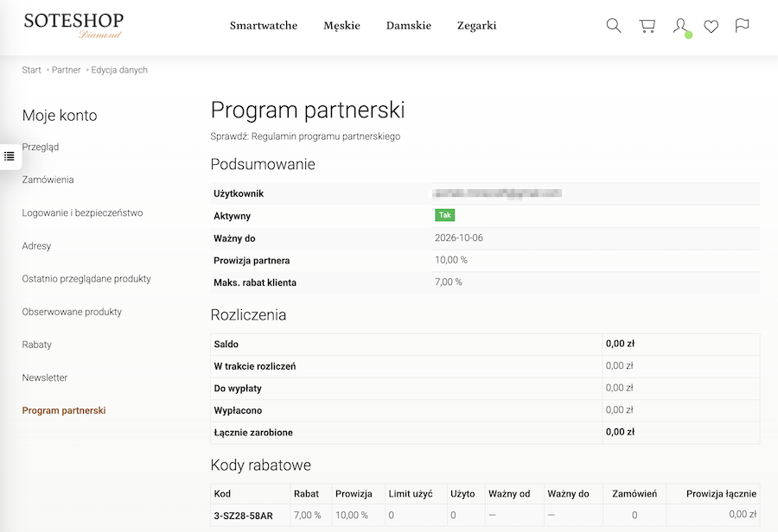Click the Kod column header

(222, 494)
